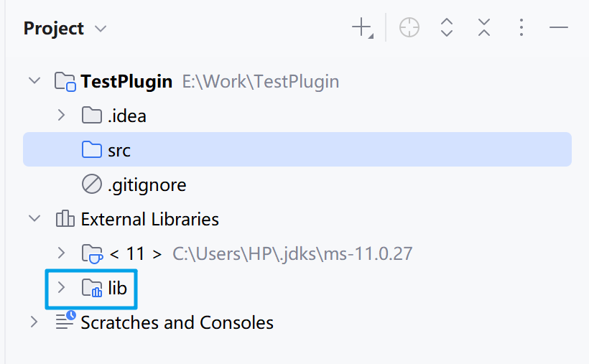Expand the lib library node
Image resolution: width=589 pixels, height=364 pixels.
coord(61,288)
